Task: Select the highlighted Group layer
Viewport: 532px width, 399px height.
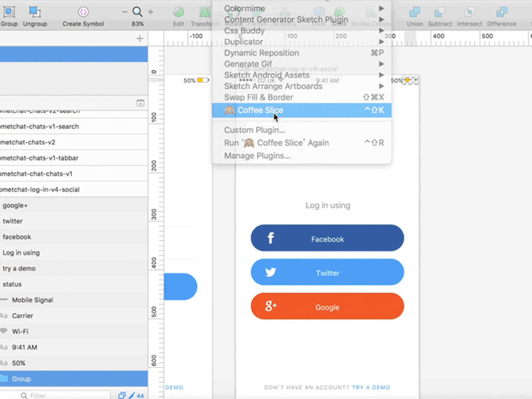Action: point(74,379)
